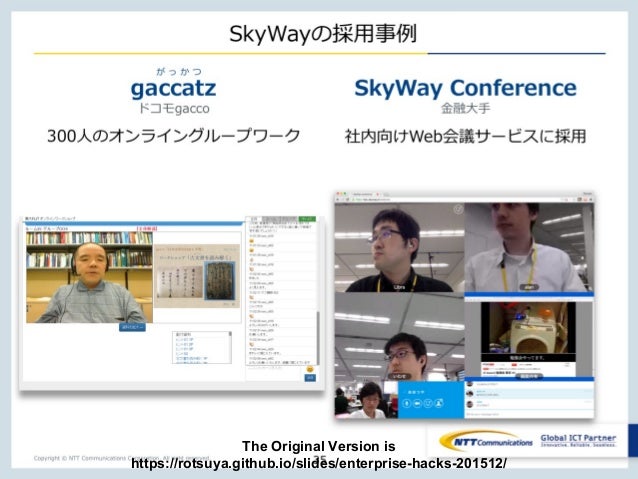Click the screen share icon in SkyWay Conference
This screenshot has width=638, height=479.
coord(428,403)
